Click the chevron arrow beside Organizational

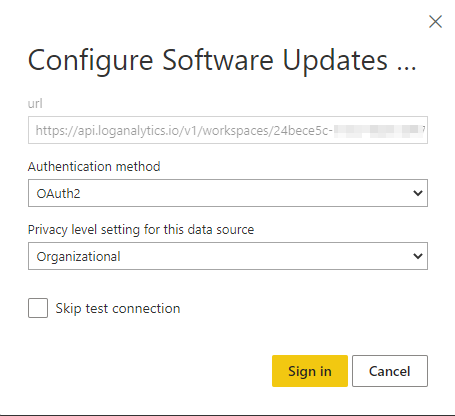point(418,256)
